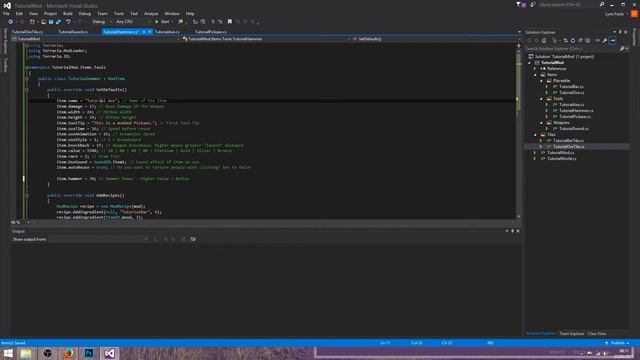Open the Show output from dropdown
This screenshot has height=360, width=640.
[98, 239]
